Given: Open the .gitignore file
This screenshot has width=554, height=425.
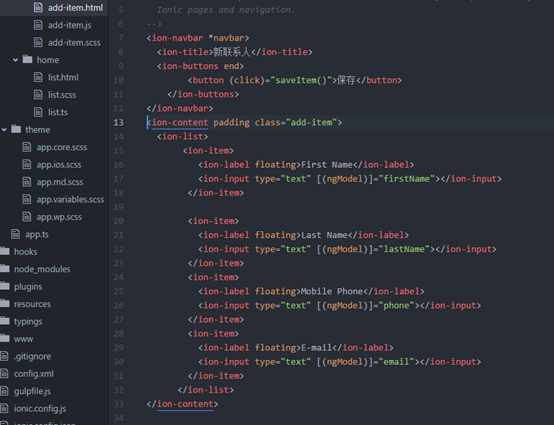Looking at the screenshot, I should click(33, 356).
